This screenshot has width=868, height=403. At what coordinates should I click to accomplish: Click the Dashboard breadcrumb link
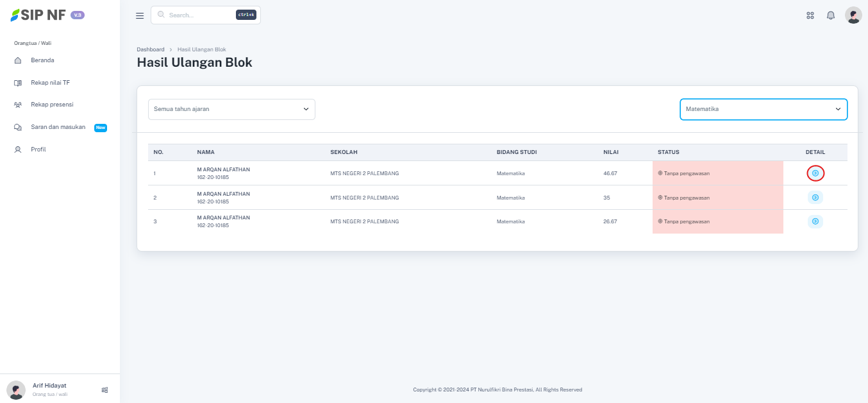(x=150, y=49)
